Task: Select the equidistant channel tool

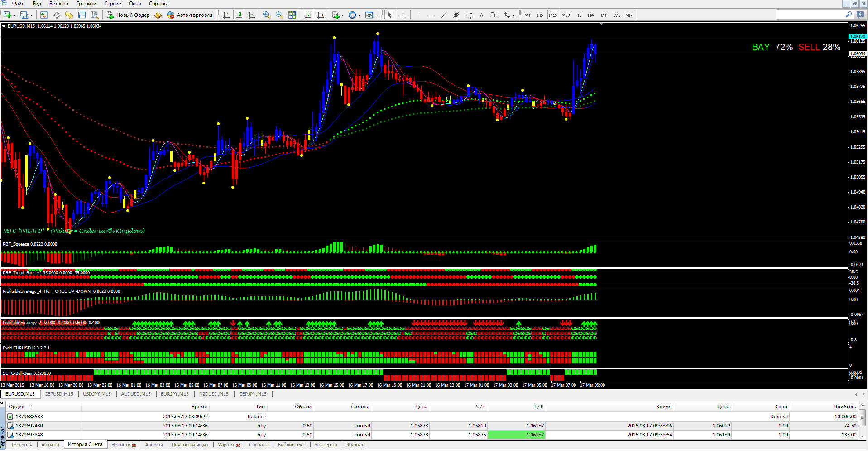Action: click(456, 15)
